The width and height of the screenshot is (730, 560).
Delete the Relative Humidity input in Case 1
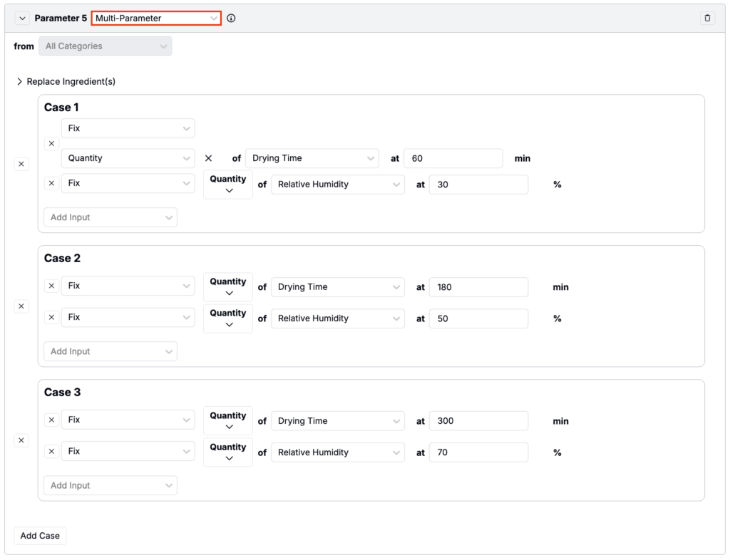[x=51, y=184]
